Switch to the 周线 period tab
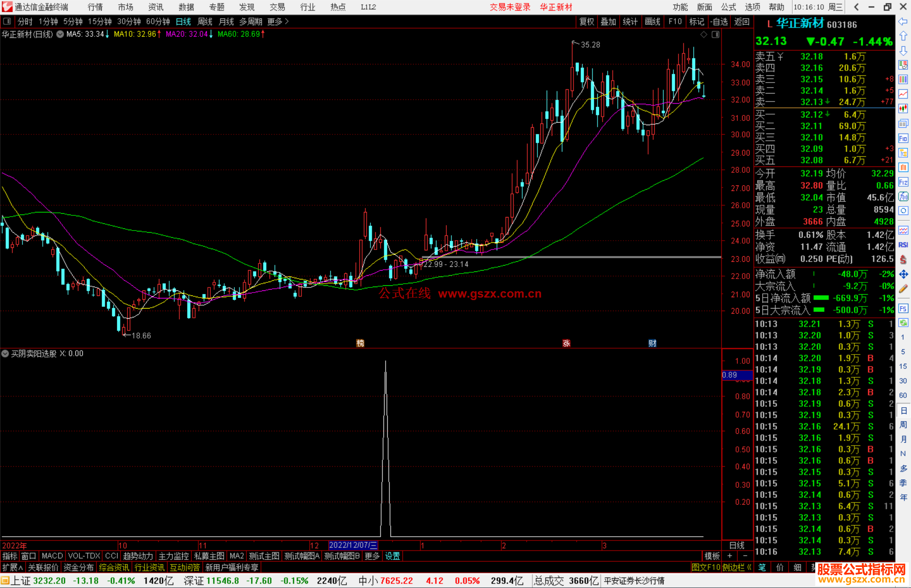 click(x=205, y=21)
